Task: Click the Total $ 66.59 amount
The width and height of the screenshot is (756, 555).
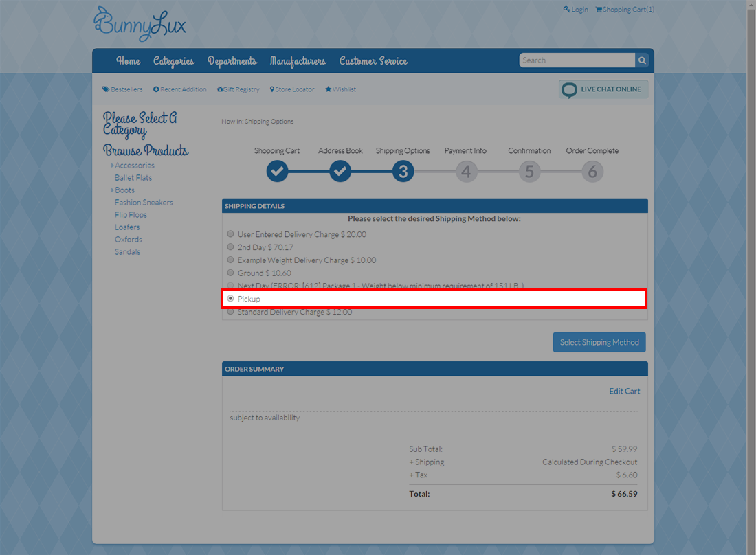Action: point(624,494)
